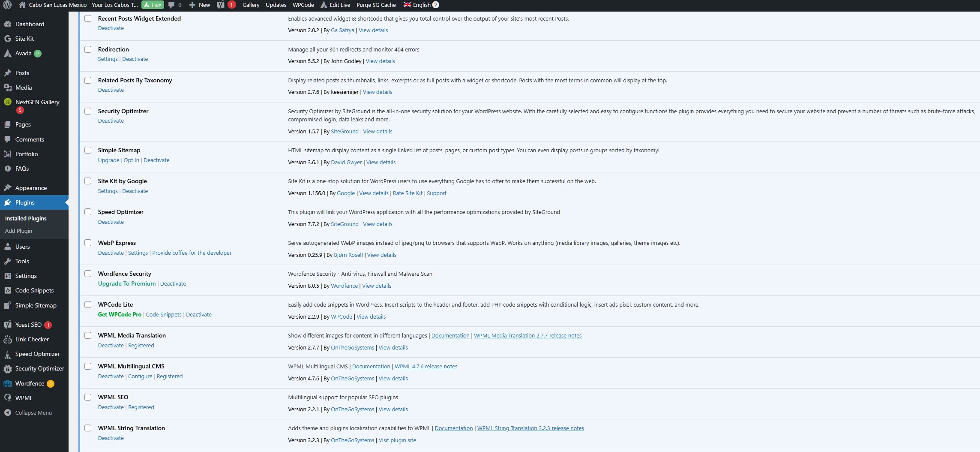
Task: Click Purge SG Cache in admin bar
Action: pos(376,5)
